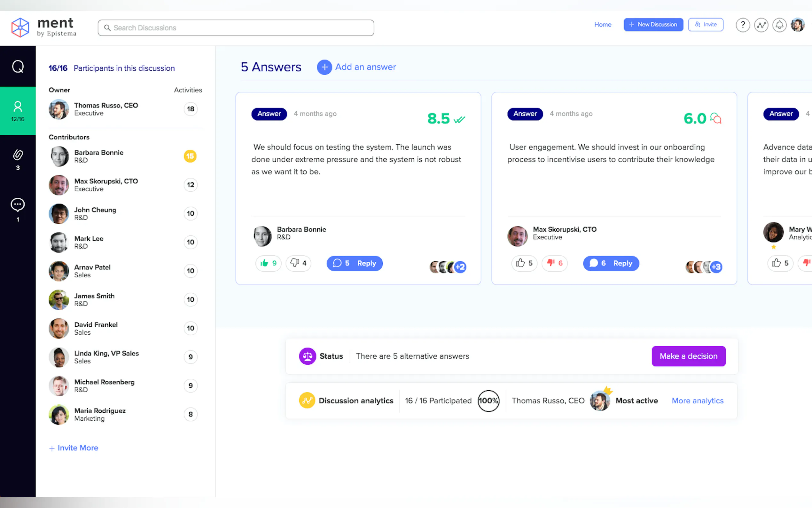Open the help question mark icon
This screenshot has height=508, width=812.
coord(743,25)
